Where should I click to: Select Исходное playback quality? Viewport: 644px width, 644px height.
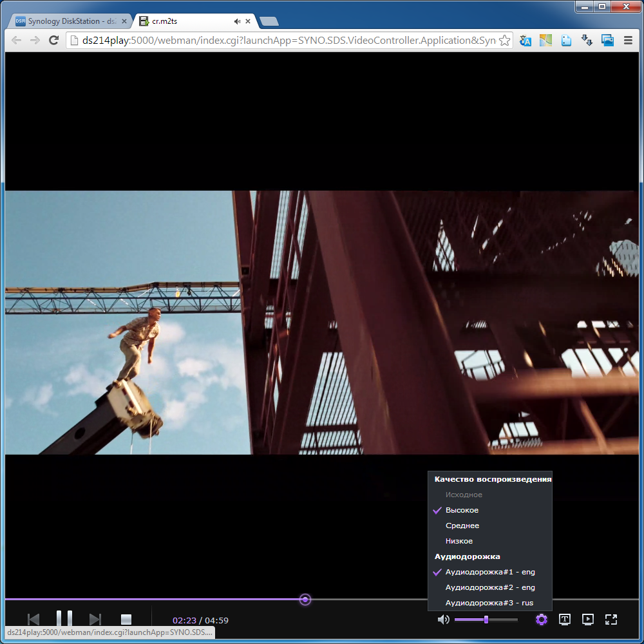point(490,495)
